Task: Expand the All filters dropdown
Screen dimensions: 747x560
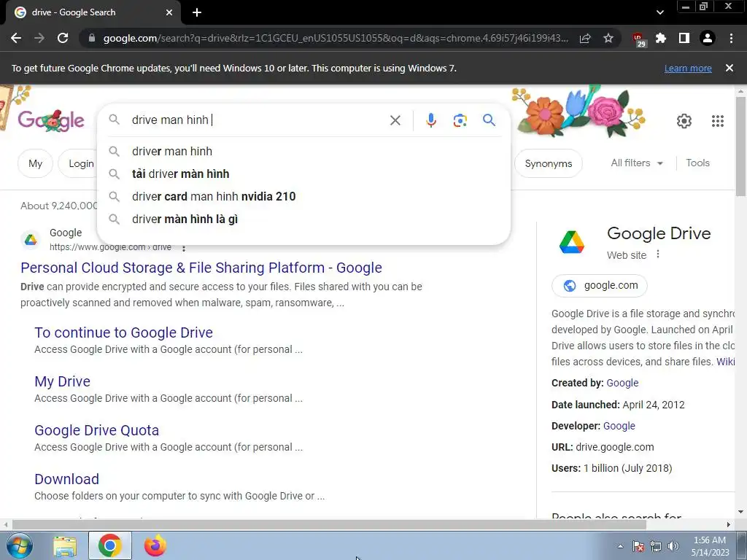Action: (636, 163)
